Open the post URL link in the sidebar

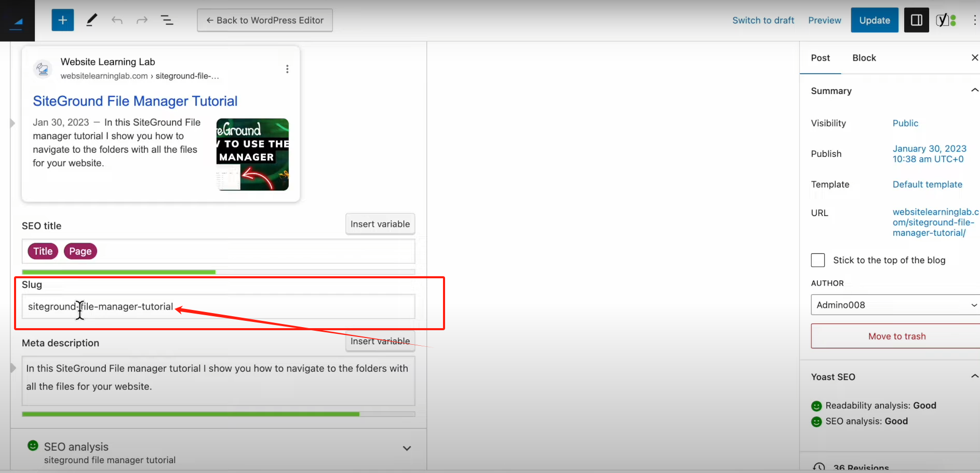[x=936, y=222]
